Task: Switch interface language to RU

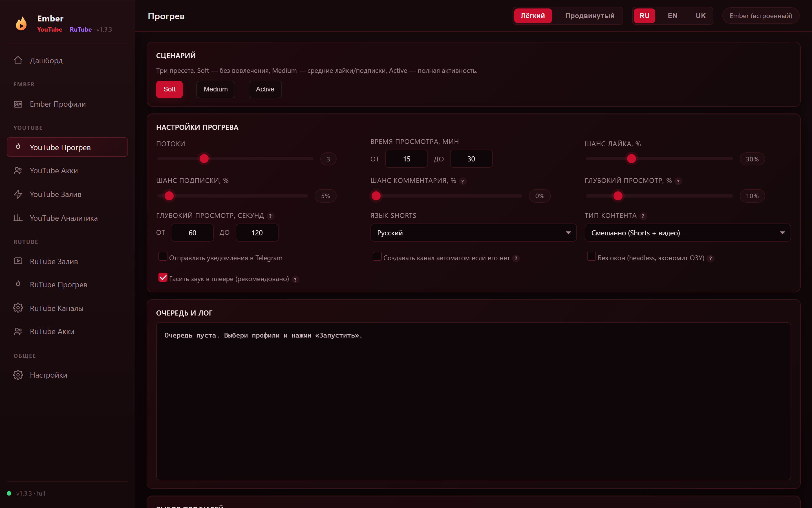Action: click(645, 16)
